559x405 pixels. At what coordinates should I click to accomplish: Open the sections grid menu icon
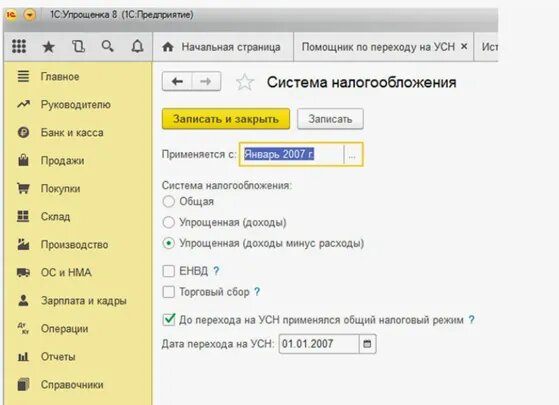coord(19,46)
